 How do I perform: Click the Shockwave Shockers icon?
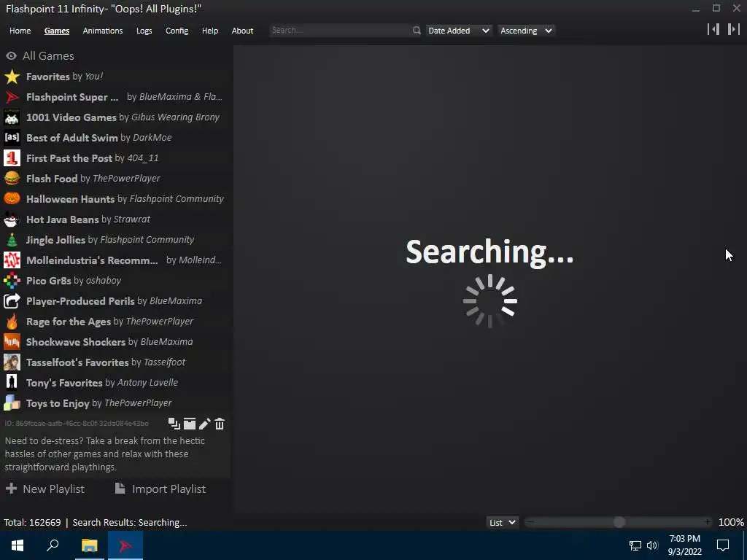[x=12, y=342]
